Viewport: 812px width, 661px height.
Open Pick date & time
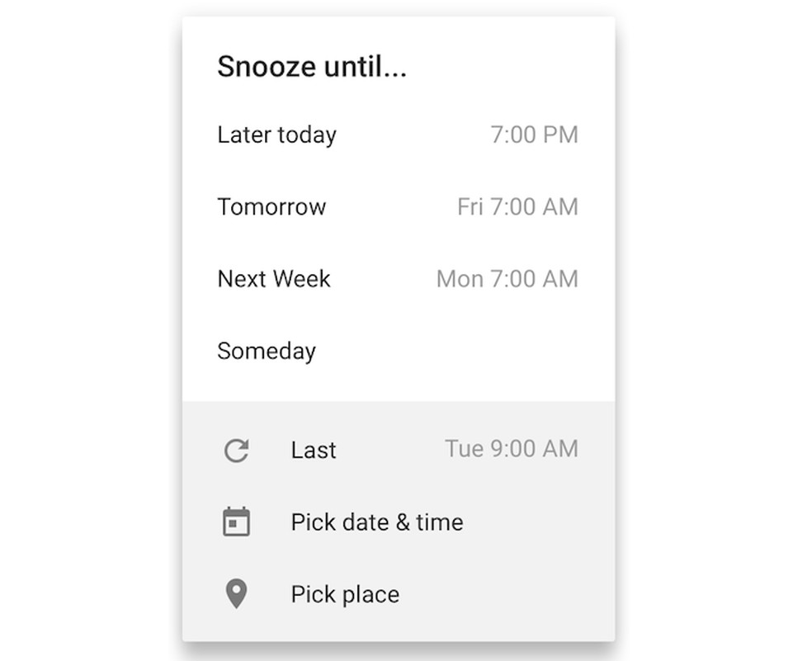(x=376, y=522)
